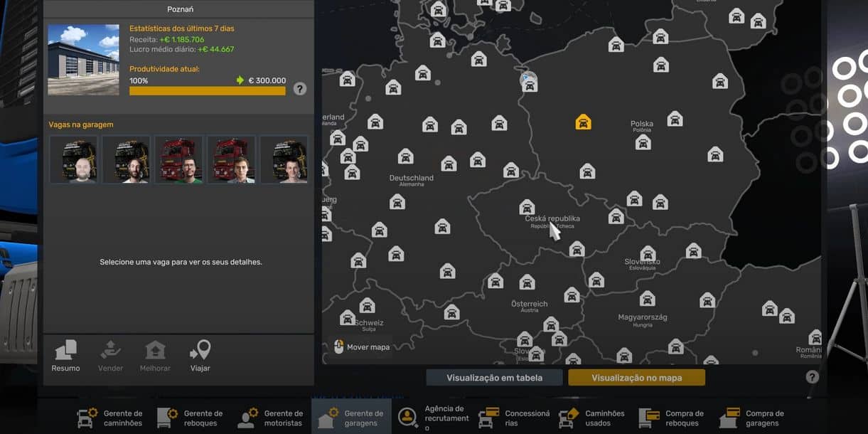The height and width of the screenshot is (434, 868).
Task: Click the highlighted yellow Poznań garage marker
Action: [x=583, y=122]
